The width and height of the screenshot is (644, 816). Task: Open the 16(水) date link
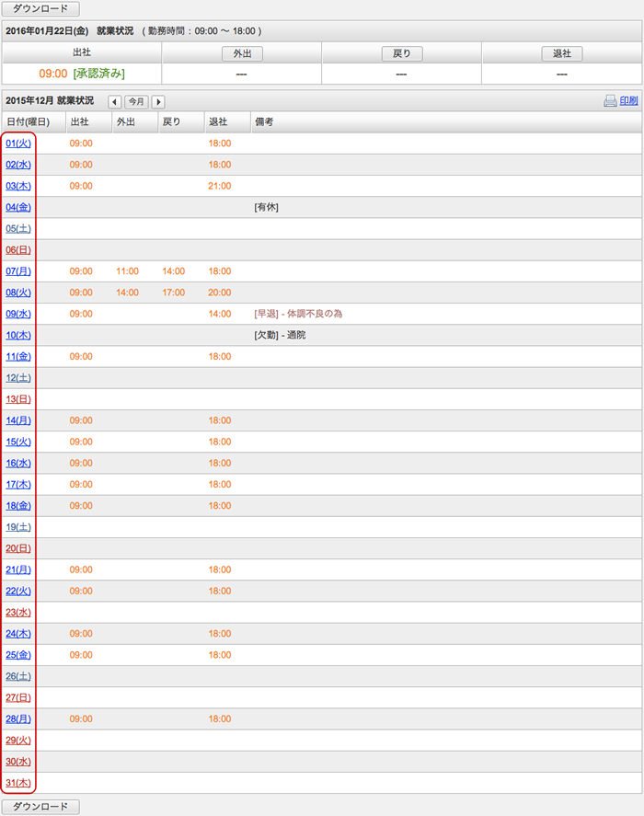(x=18, y=463)
